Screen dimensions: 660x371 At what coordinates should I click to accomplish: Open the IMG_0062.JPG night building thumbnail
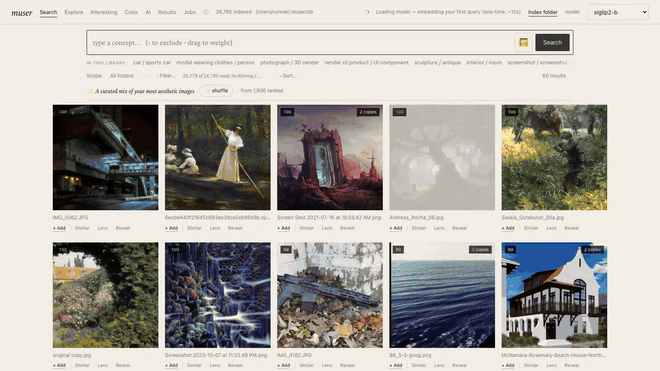[x=106, y=157]
